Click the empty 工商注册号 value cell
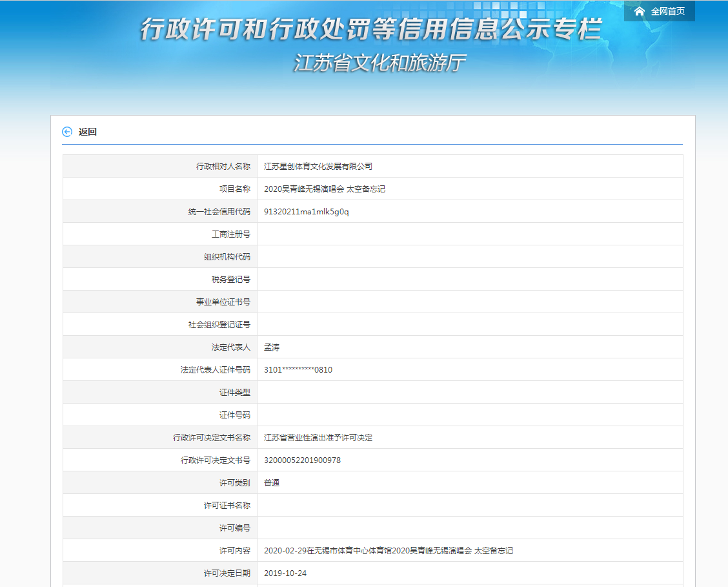The width and height of the screenshot is (728, 587). coord(469,234)
